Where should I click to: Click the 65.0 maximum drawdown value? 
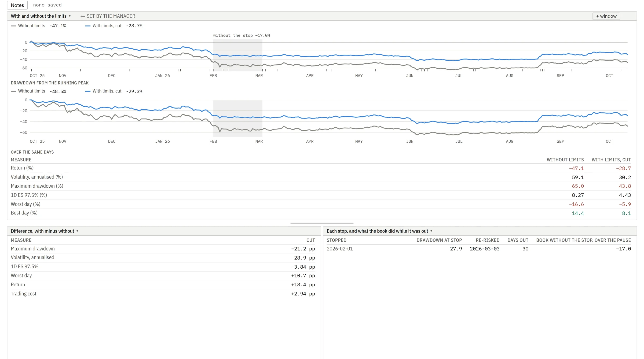point(578,186)
